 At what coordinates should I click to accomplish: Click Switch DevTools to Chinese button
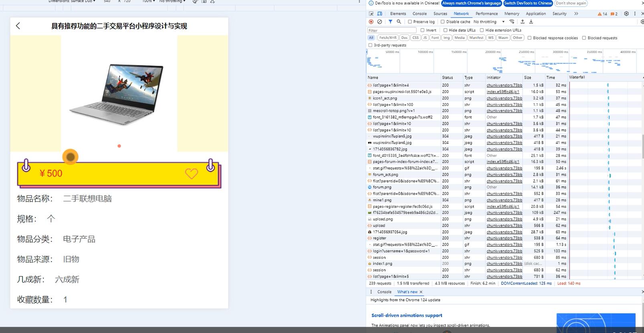(528, 3)
